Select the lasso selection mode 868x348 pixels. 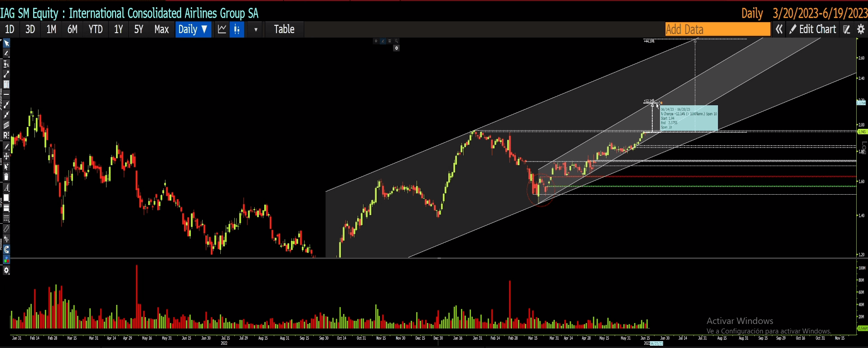(6, 229)
